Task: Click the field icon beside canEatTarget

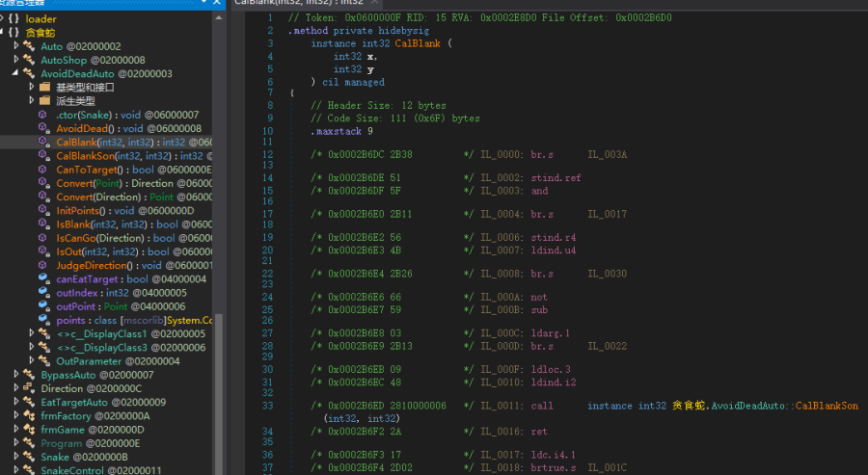Action: click(x=44, y=278)
